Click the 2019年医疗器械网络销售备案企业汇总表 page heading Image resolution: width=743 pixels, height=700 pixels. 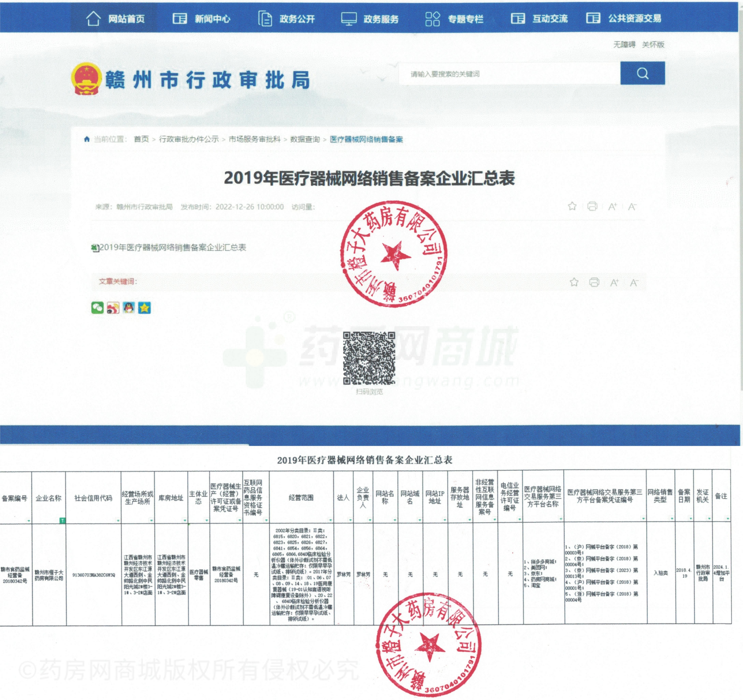pos(369,178)
